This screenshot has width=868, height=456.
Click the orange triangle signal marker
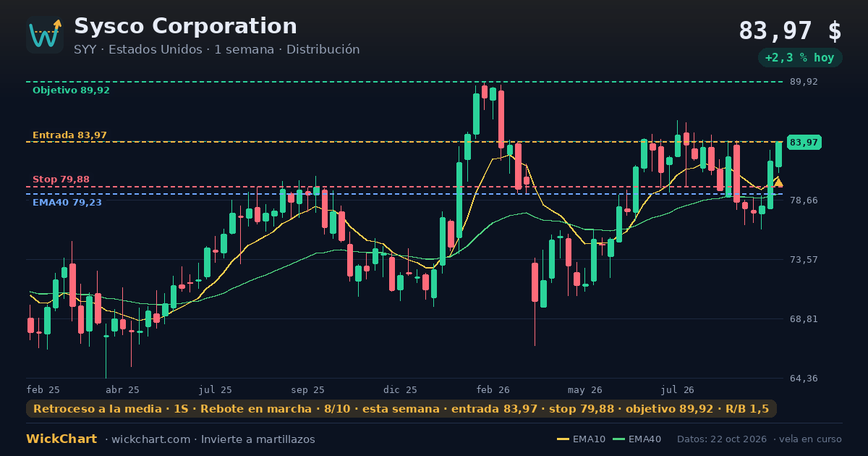(778, 183)
